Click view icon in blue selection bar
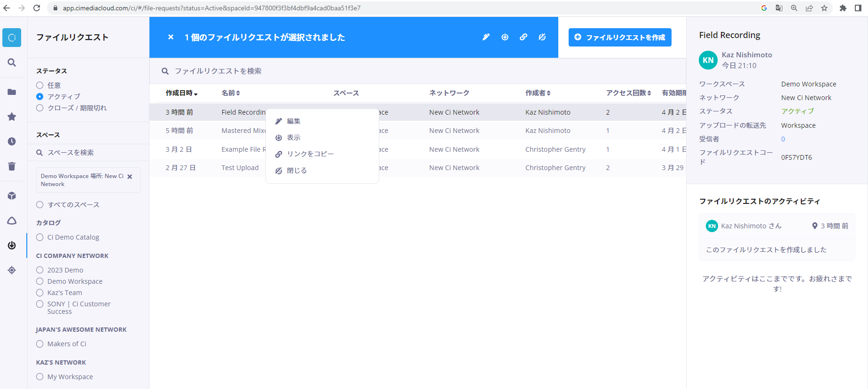Image resolution: width=868 pixels, height=389 pixels. click(505, 37)
